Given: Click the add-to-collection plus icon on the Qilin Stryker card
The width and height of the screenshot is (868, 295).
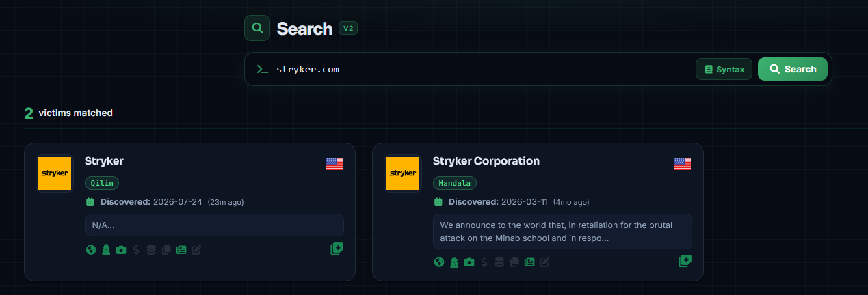Looking at the screenshot, I should 337,249.
